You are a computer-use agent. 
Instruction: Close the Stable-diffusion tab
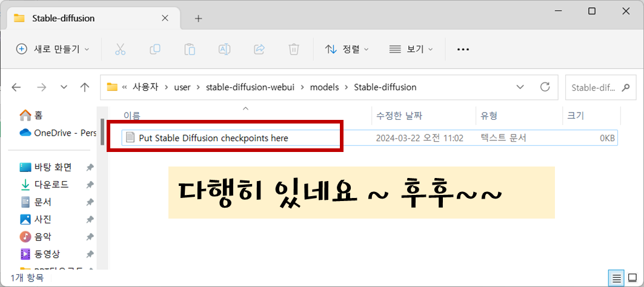click(165, 19)
